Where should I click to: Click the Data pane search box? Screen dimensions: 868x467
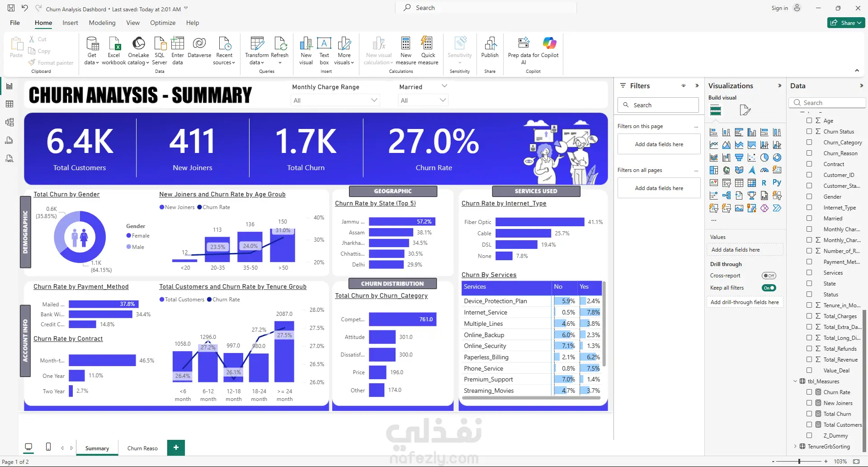tap(828, 103)
